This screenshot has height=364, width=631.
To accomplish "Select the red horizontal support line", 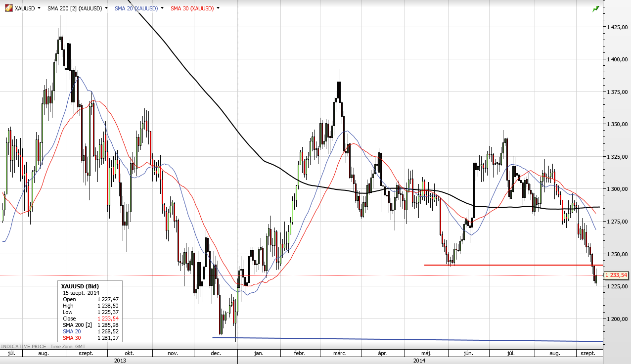I will point(513,265).
